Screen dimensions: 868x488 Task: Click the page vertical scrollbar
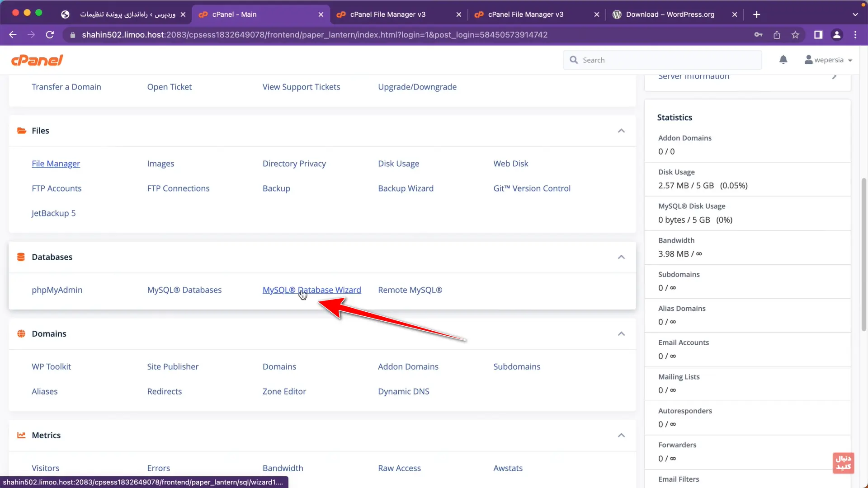[863, 254]
